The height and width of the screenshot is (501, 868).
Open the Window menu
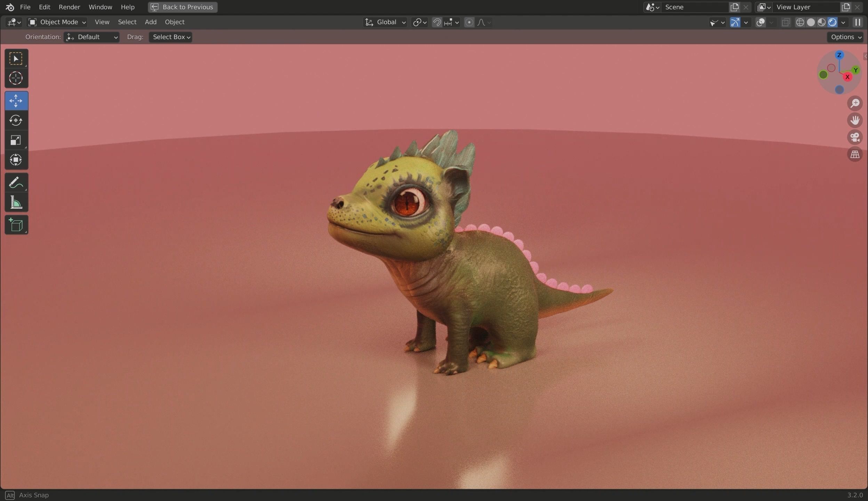100,7
